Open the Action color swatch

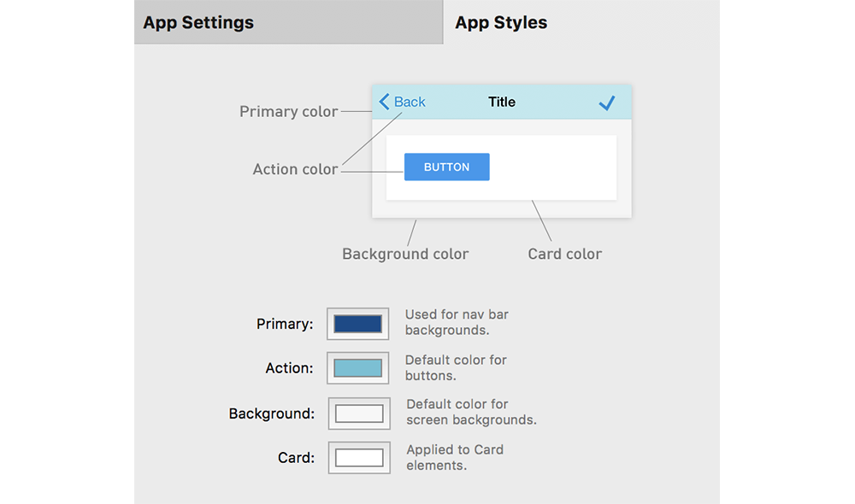tap(357, 368)
